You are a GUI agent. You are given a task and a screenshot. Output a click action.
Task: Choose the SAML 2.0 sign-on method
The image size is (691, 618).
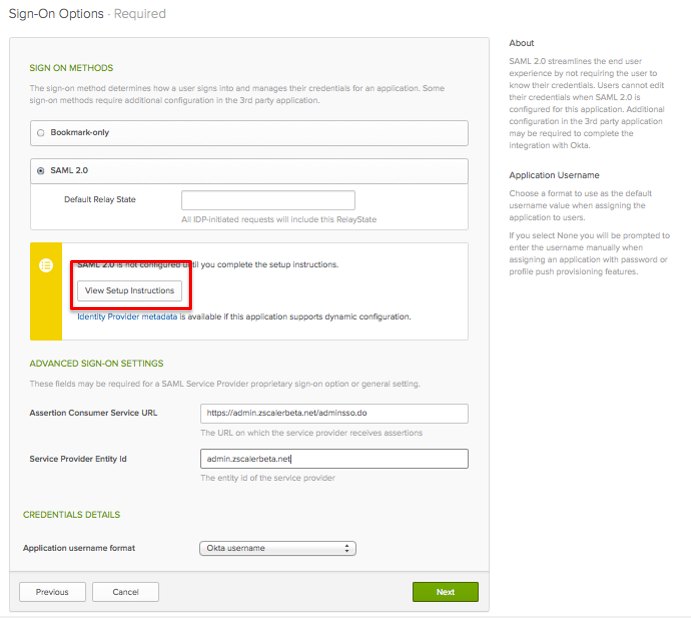pos(41,171)
